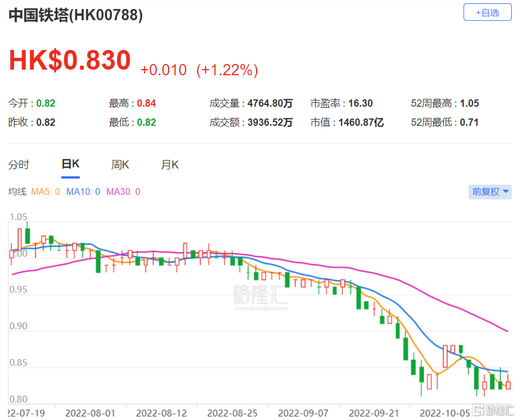The image size is (518, 420).
Task: Click the 0.85 price axis label
Action: click(18, 363)
